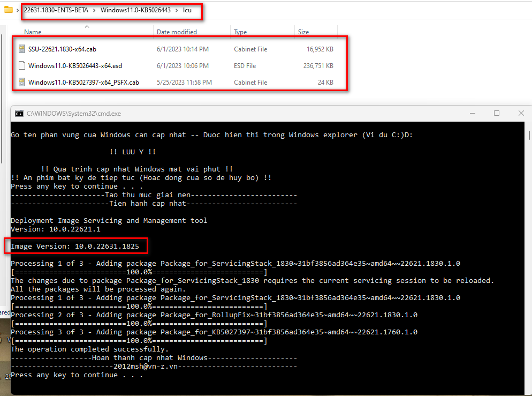Click the All the packages will be processed again line
The image size is (532, 396).
coord(98,289)
